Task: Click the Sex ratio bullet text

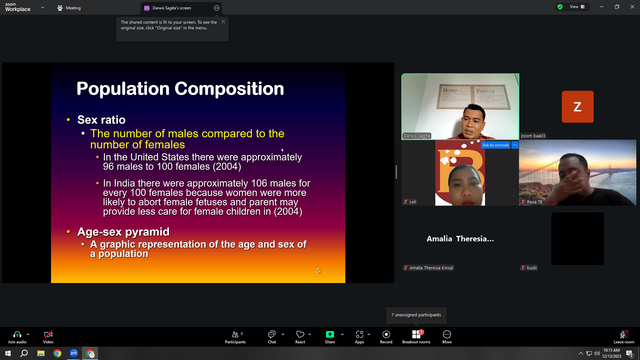Action: coord(101,120)
